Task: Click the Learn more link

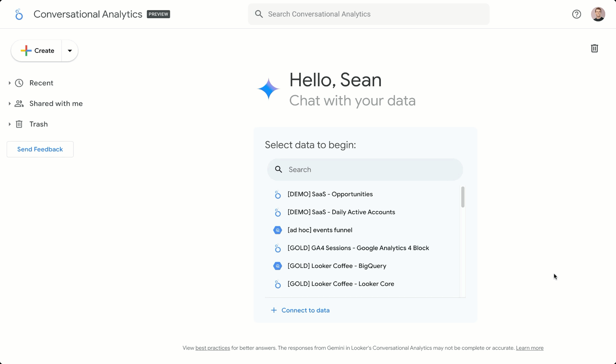Action: [x=530, y=348]
